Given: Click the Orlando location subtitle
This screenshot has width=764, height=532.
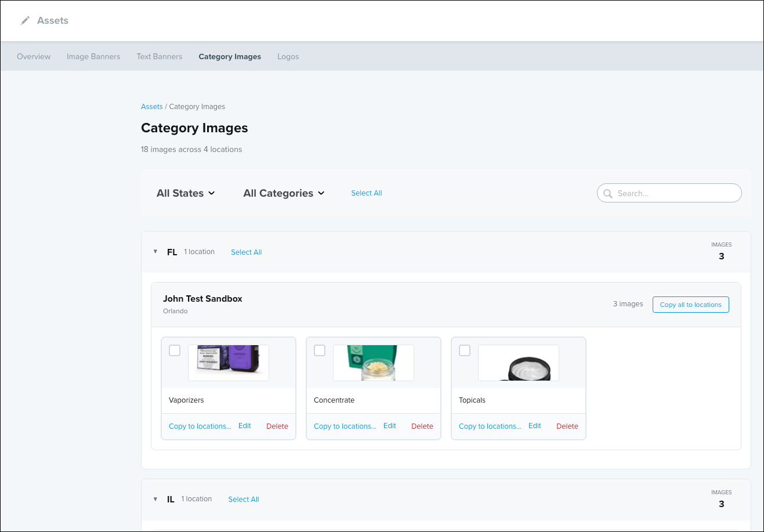Looking at the screenshot, I should 175,312.
